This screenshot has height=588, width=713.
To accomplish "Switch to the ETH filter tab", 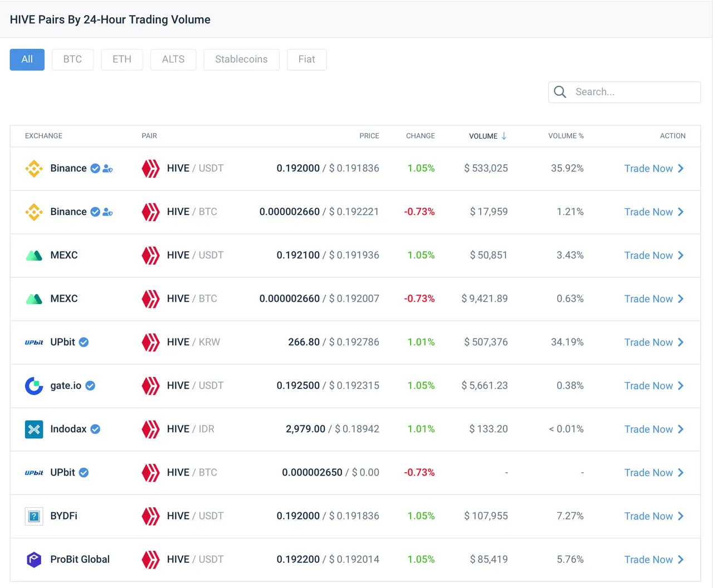I will (x=122, y=60).
